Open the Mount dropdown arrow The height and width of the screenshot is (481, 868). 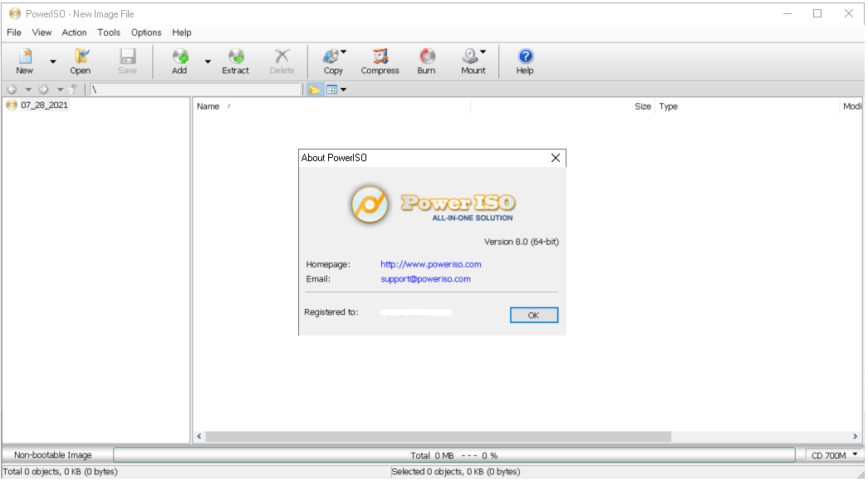tap(483, 52)
